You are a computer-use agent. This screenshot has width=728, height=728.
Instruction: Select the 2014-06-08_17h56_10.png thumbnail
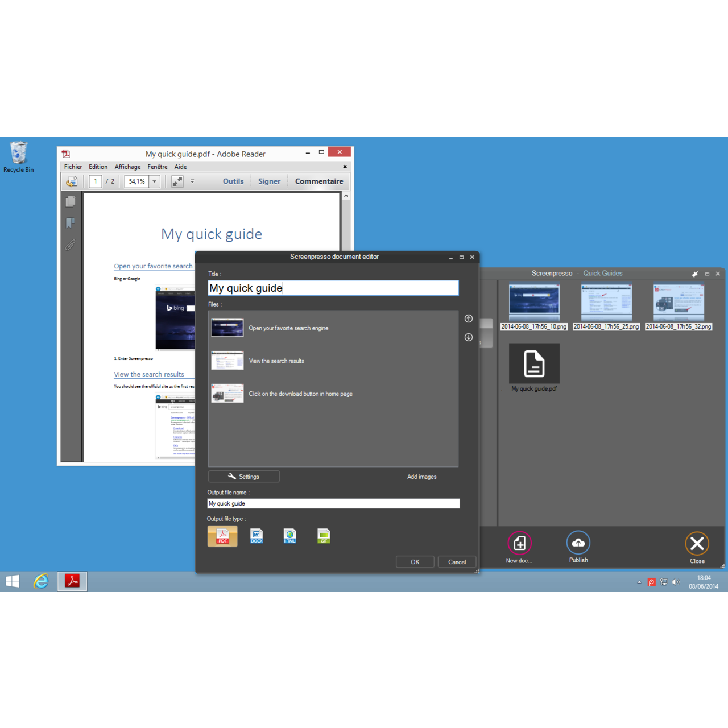[533, 301]
